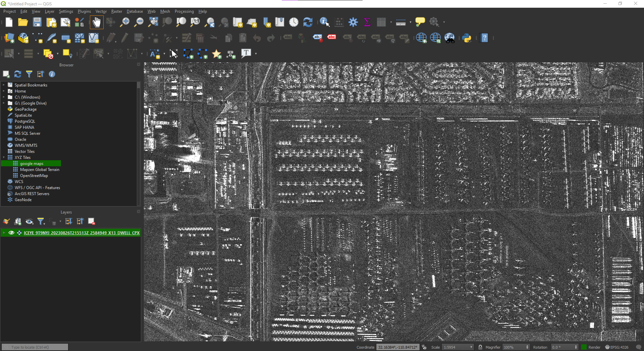Open project with the yellow folder icon
Screen dimensions: 644x351
pos(23,22)
